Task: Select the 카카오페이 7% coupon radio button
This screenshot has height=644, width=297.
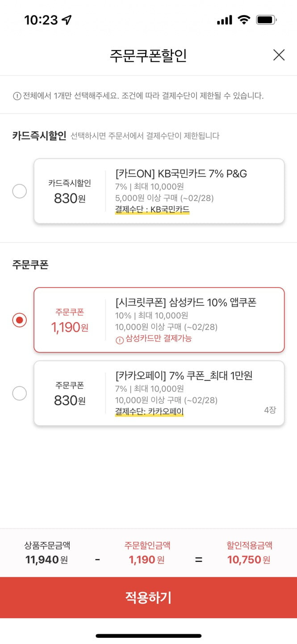Action: (19, 394)
